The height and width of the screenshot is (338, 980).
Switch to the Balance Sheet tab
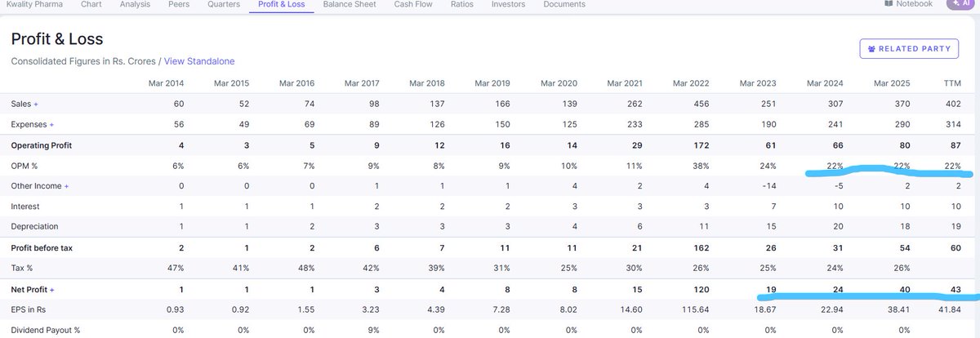click(x=350, y=4)
